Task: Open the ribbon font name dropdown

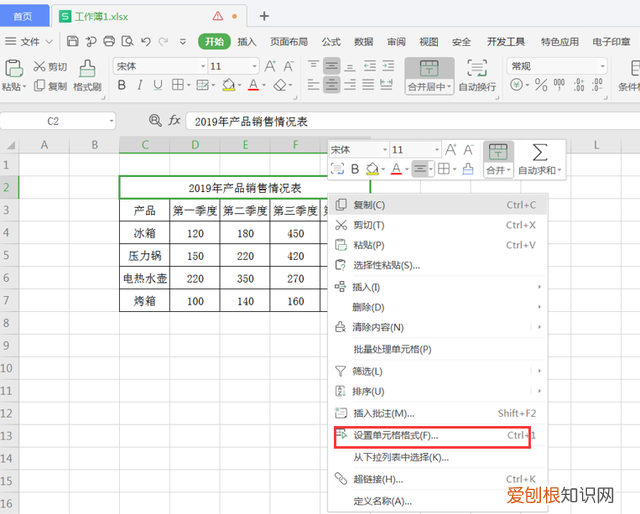Action: [202, 66]
